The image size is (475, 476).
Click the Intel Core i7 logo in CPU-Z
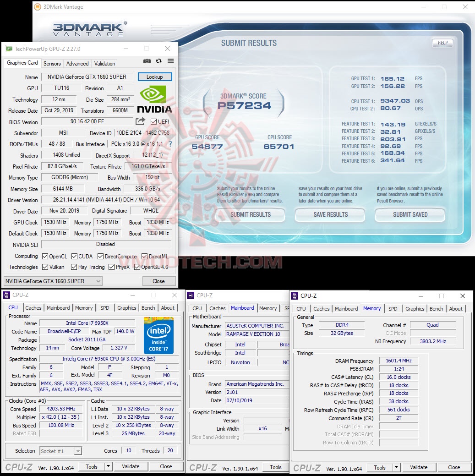click(x=159, y=335)
